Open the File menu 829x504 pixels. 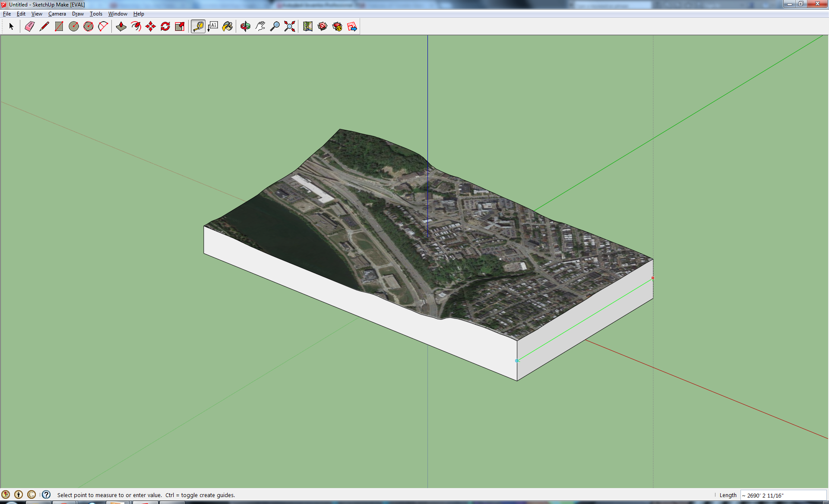[7, 14]
